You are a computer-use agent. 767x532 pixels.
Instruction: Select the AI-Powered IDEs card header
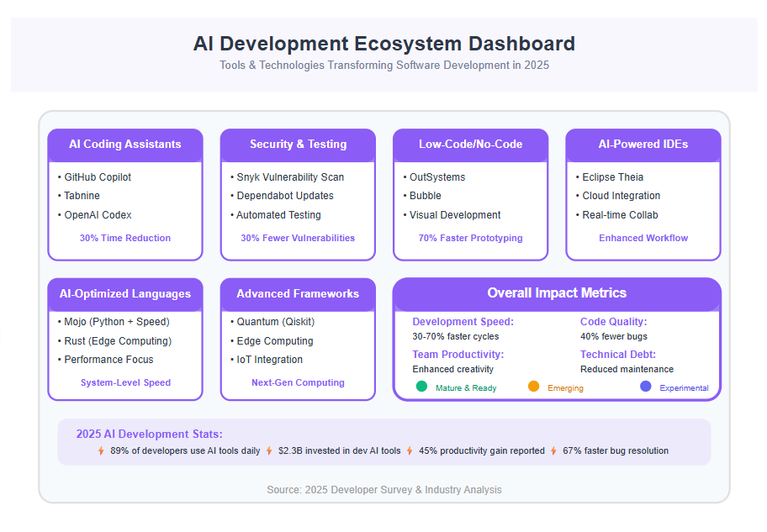pyautogui.click(x=643, y=145)
